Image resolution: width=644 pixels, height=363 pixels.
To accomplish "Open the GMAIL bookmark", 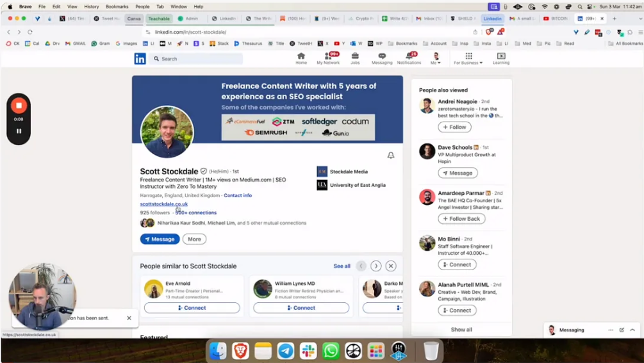I will tap(75, 44).
